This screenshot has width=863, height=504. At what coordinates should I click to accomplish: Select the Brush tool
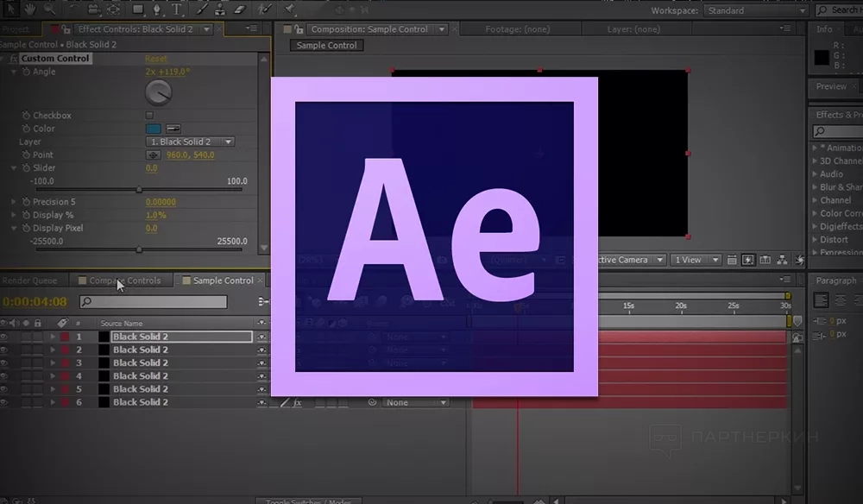[x=201, y=10]
